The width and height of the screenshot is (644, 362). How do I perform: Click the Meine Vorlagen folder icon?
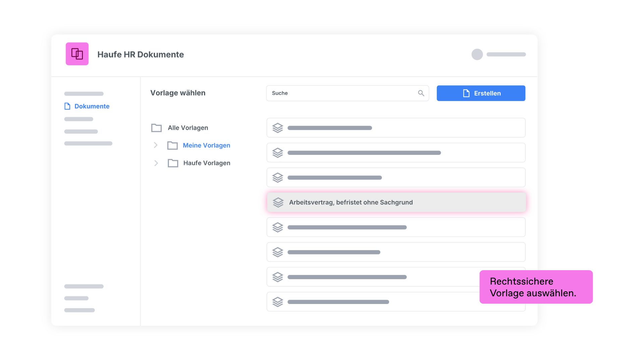(x=172, y=145)
